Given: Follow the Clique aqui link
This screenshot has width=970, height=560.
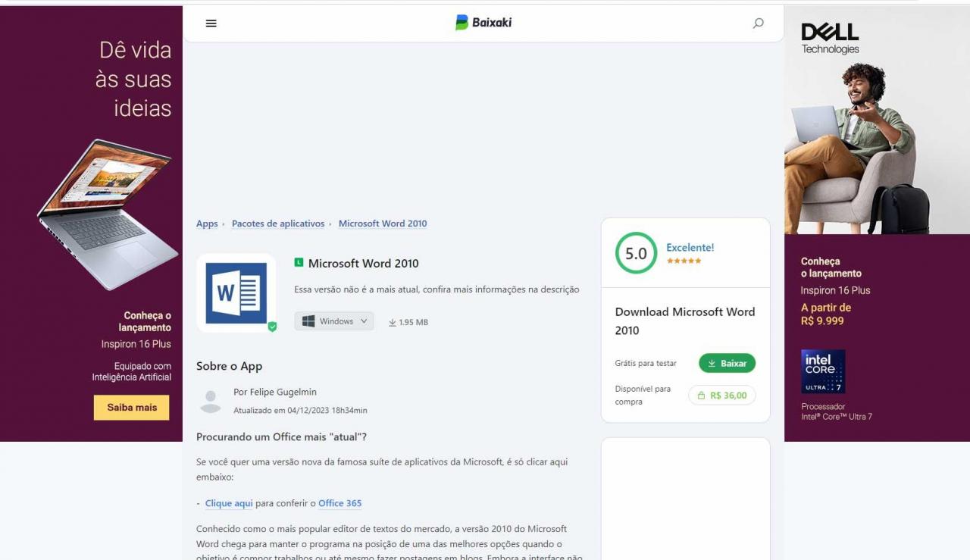Looking at the screenshot, I should coord(229,503).
